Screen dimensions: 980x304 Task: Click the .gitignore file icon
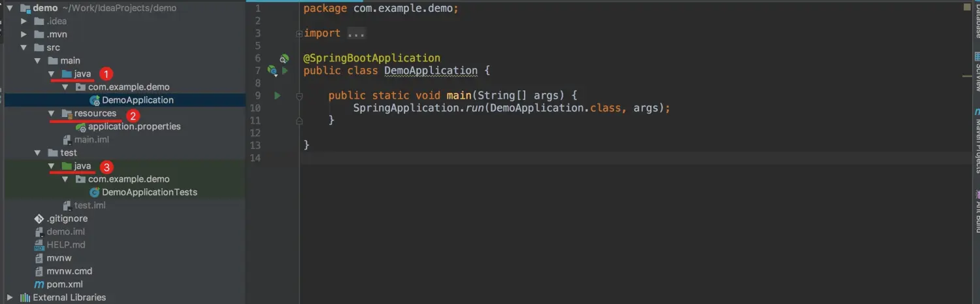point(39,218)
